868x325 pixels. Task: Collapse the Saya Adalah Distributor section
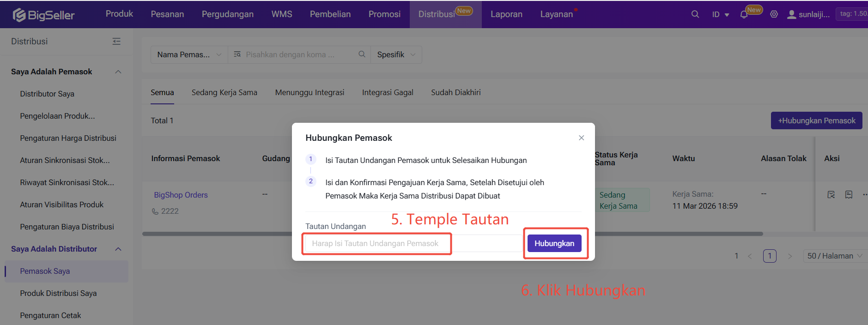[x=118, y=249]
